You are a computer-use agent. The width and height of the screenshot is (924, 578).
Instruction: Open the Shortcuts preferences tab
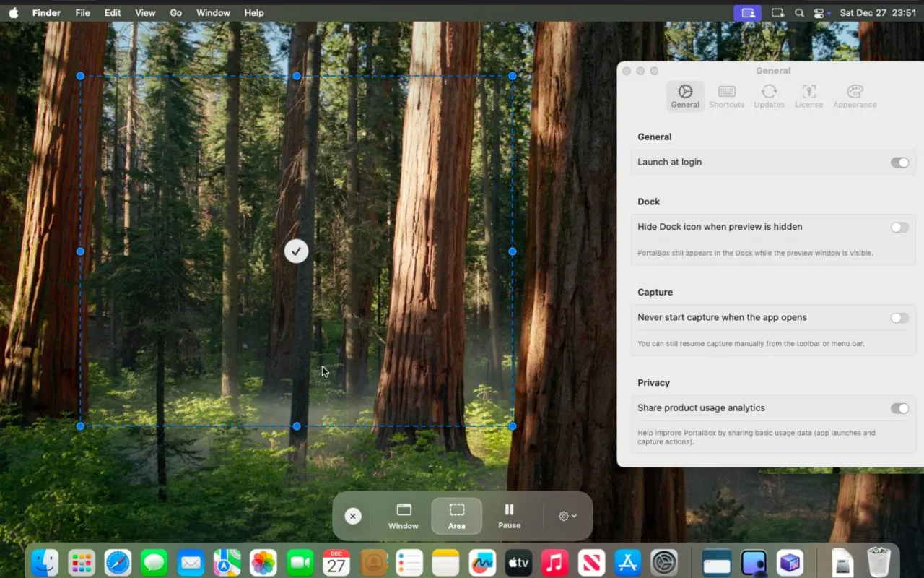coord(727,96)
